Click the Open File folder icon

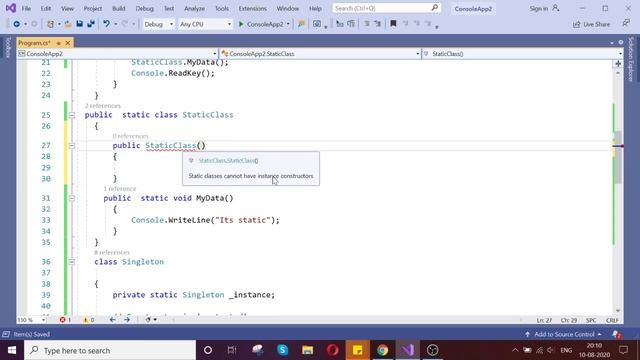pyautogui.click(x=68, y=24)
